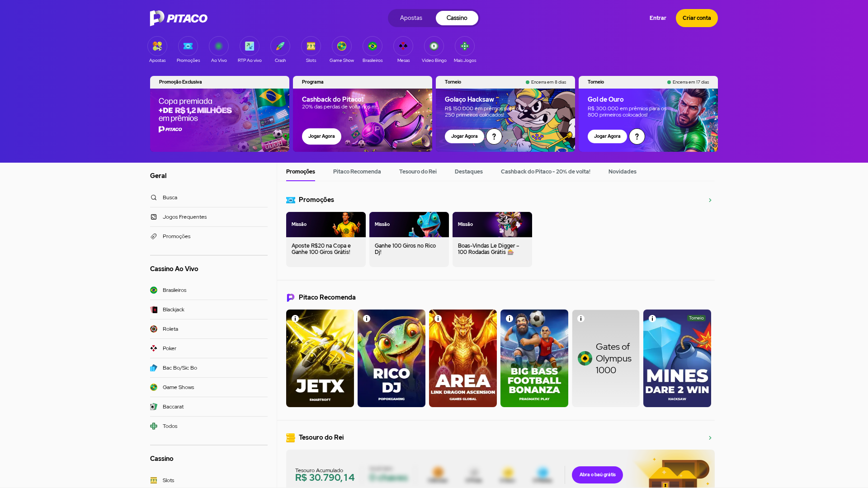
Task: Launch the Mines Dare 2 Win game
Action: tap(677, 358)
